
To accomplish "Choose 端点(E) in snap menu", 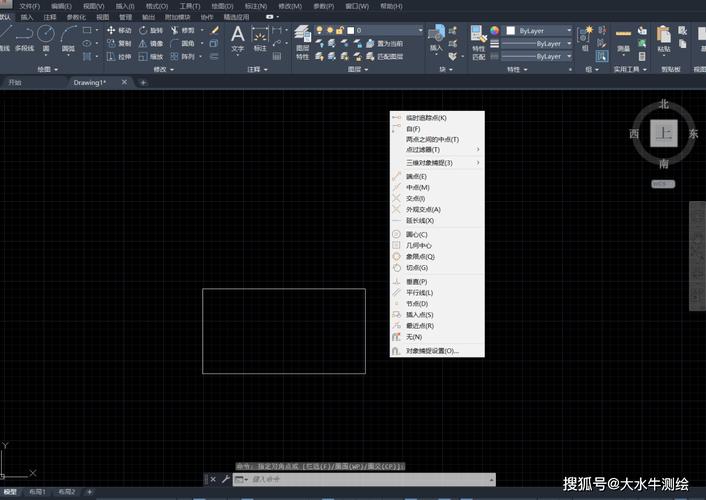I will coord(437,176).
